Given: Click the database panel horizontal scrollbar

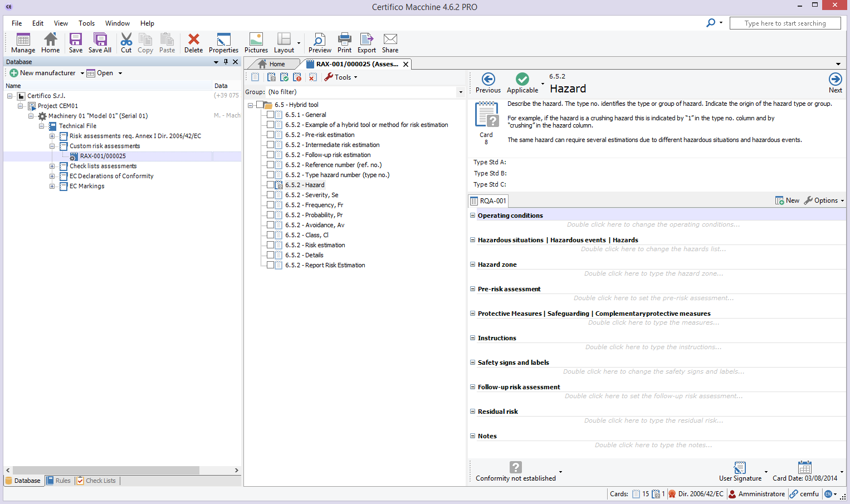Looking at the screenshot, I should coord(106,471).
